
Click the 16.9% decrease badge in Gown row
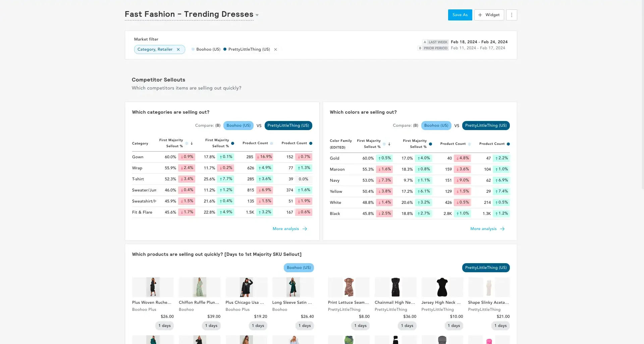264,157
